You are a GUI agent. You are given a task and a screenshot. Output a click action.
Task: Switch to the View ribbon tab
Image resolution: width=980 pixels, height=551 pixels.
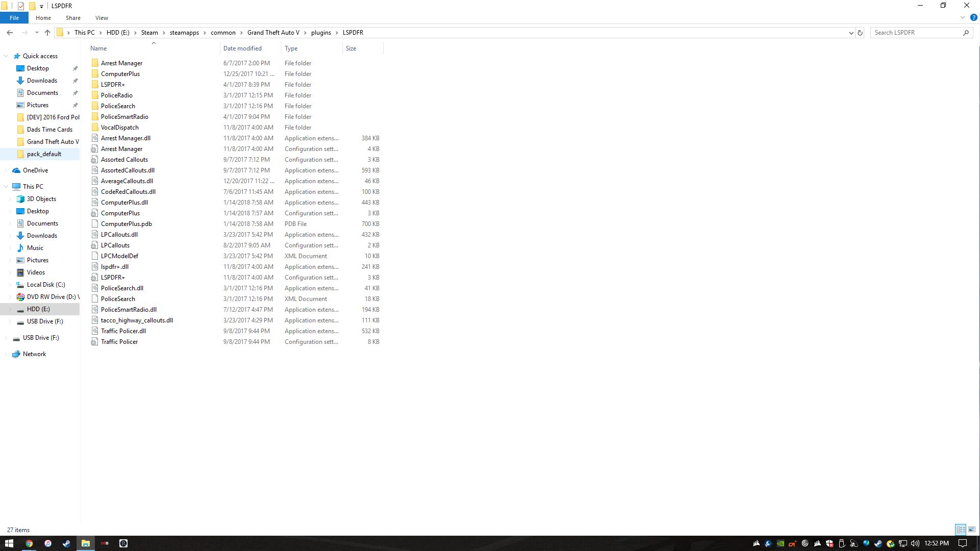[102, 18]
